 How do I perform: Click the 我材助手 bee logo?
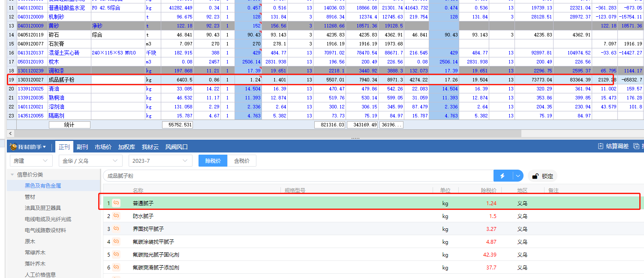click(x=14, y=146)
